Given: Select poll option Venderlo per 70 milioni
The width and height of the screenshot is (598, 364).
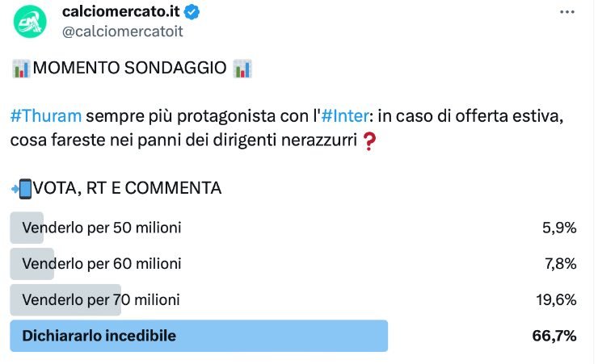Looking at the screenshot, I should coord(102,300).
